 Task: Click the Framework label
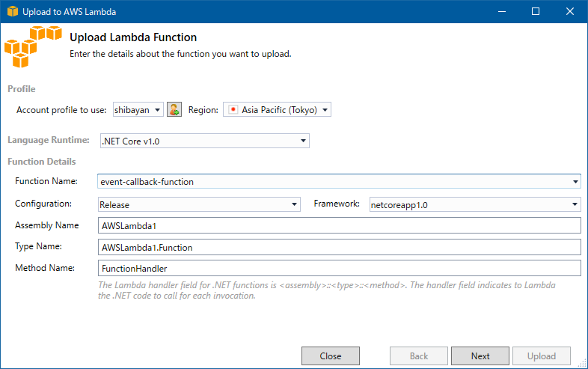click(337, 204)
